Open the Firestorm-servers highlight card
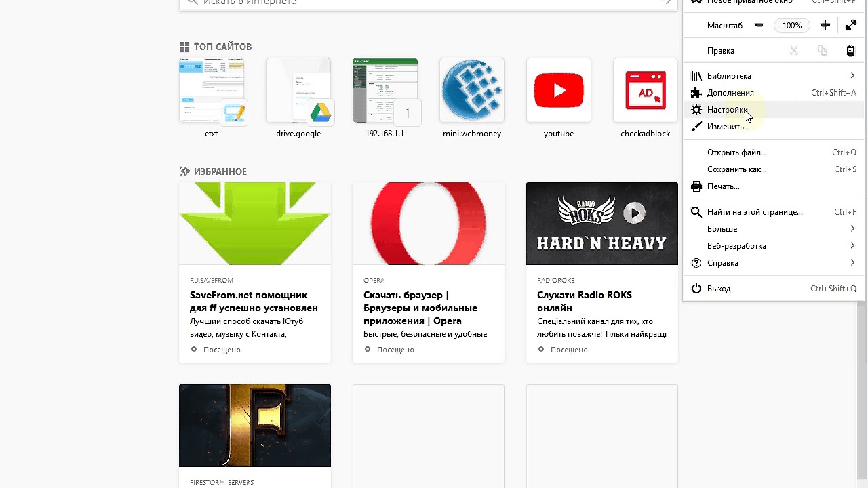 pyautogui.click(x=255, y=436)
